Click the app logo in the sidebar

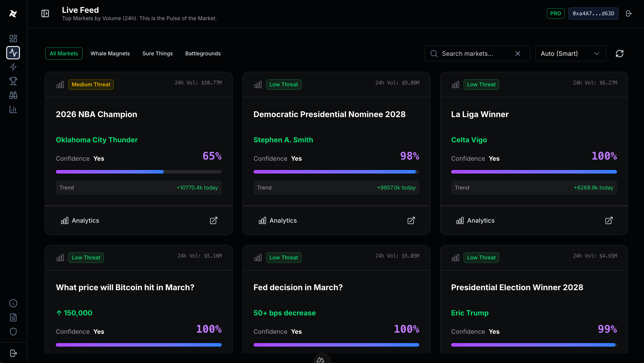point(13,14)
